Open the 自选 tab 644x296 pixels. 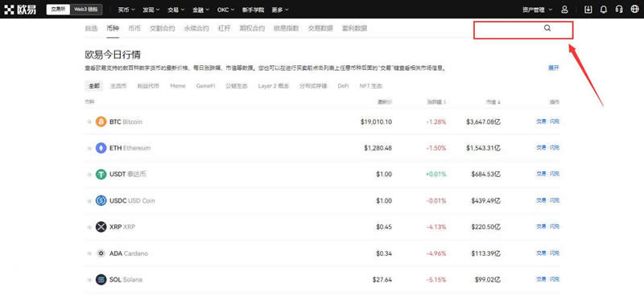pos(91,28)
